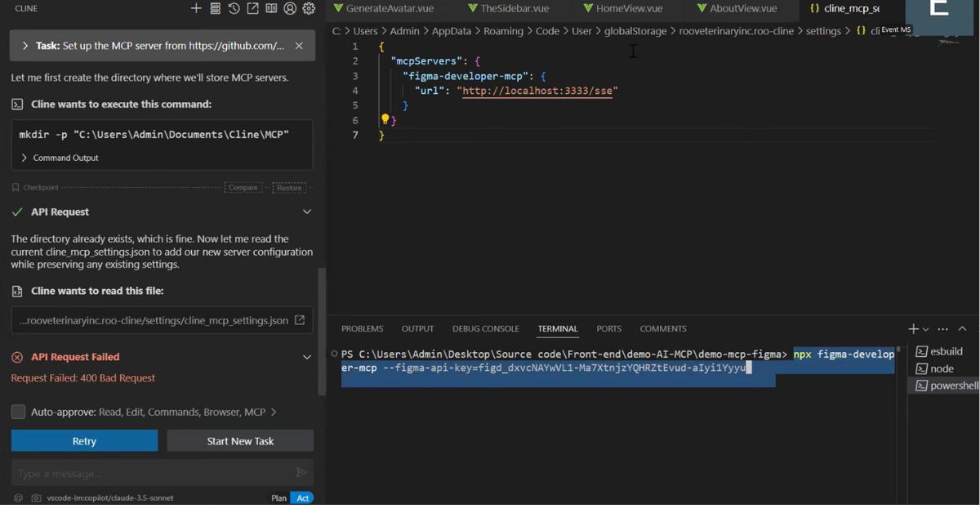Click the camera add image icon
The image size is (980, 513).
tap(36, 497)
